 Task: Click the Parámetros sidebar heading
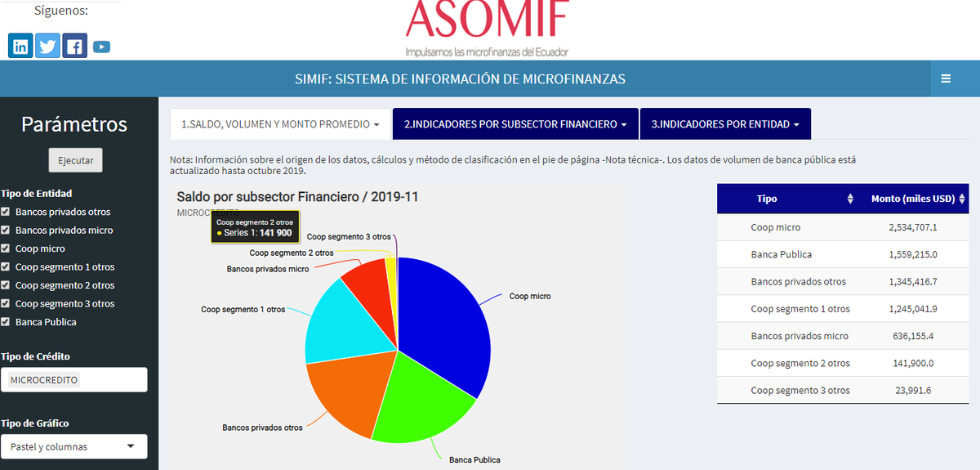pos(74,123)
